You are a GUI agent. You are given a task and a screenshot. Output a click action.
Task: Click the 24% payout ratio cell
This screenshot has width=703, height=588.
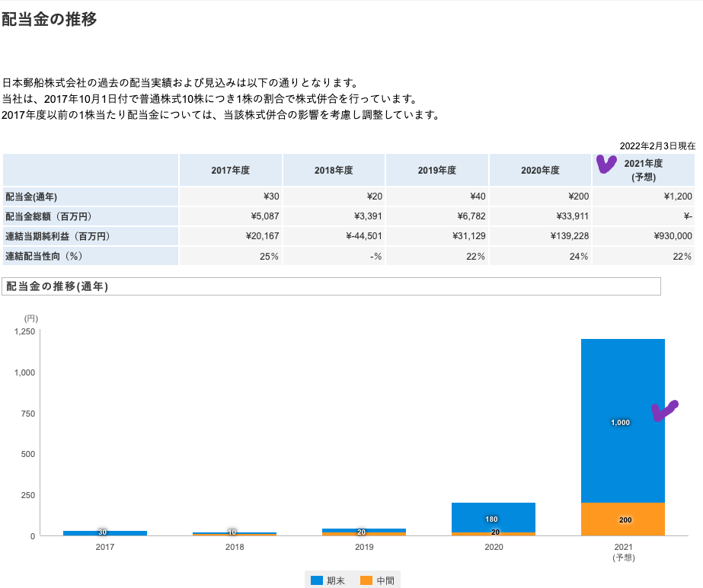point(540,256)
